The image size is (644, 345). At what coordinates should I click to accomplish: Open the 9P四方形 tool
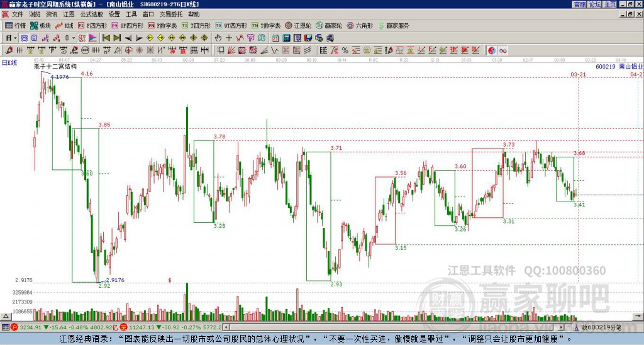127,25
